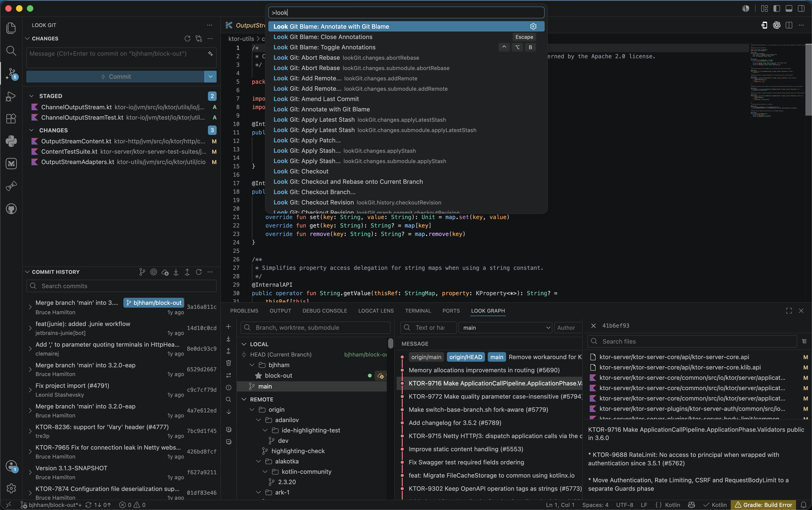Viewport: 812px width, 510px height.
Task: Collapse the origin remote folder
Action: (x=252, y=409)
